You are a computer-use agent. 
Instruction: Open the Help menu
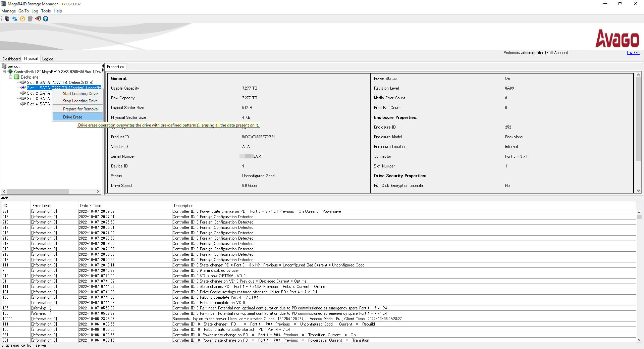point(58,11)
